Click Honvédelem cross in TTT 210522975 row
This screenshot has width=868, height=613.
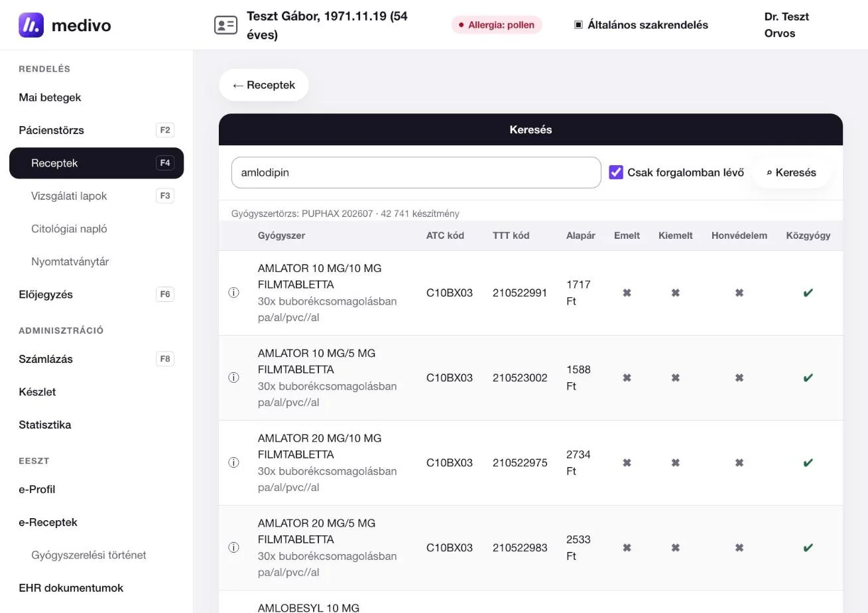pos(739,462)
